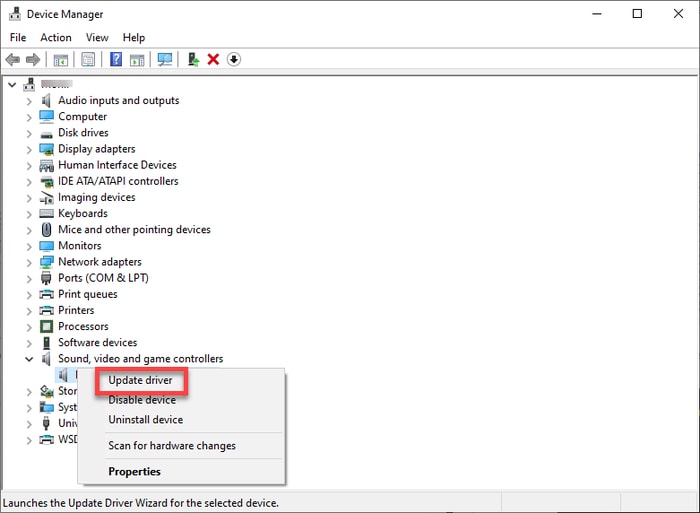Click the Back arrow toolbar icon

point(12,59)
